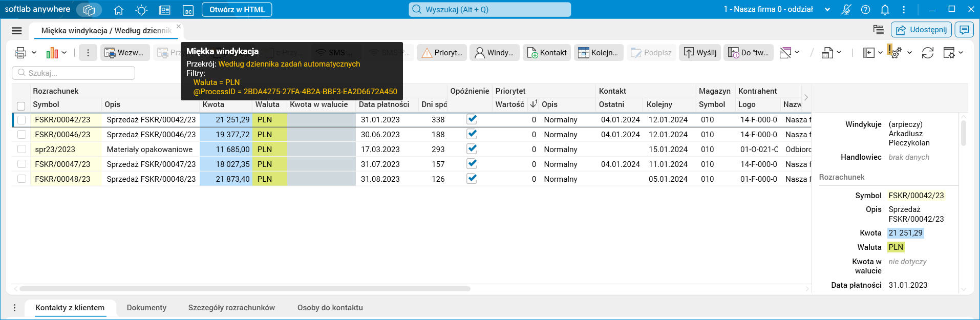This screenshot has width=980, height=320.
Task: Expand the printer dropdown arrow
Action: pyautogui.click(x=34, y=52)
